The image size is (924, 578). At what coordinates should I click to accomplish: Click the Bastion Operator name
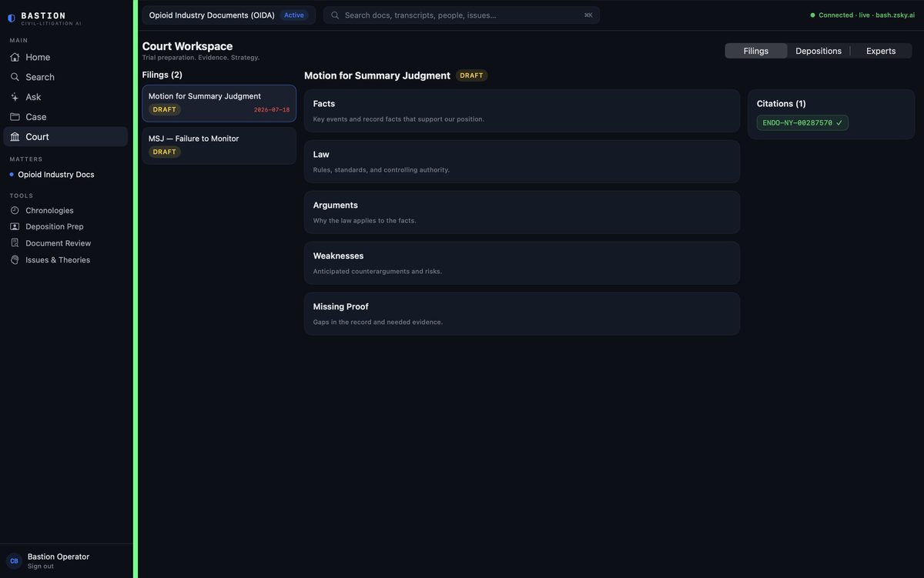pyautogui.click(x=59, y=556)
